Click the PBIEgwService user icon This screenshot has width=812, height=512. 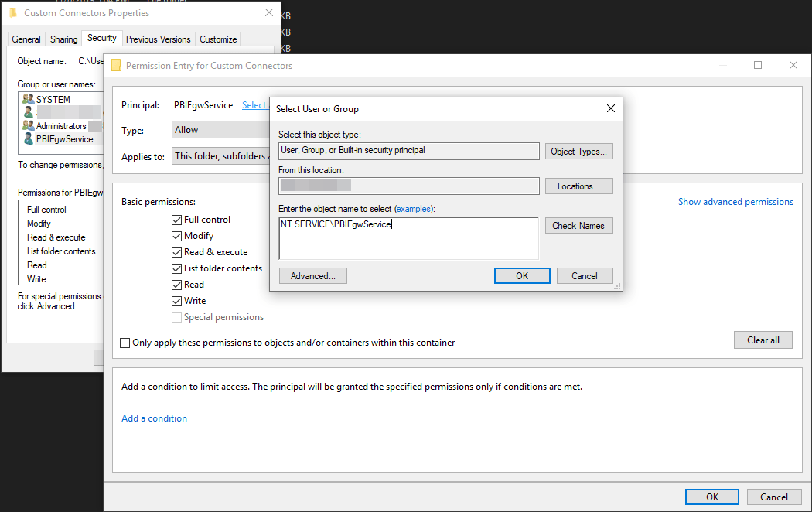click(x=29, y=139)
